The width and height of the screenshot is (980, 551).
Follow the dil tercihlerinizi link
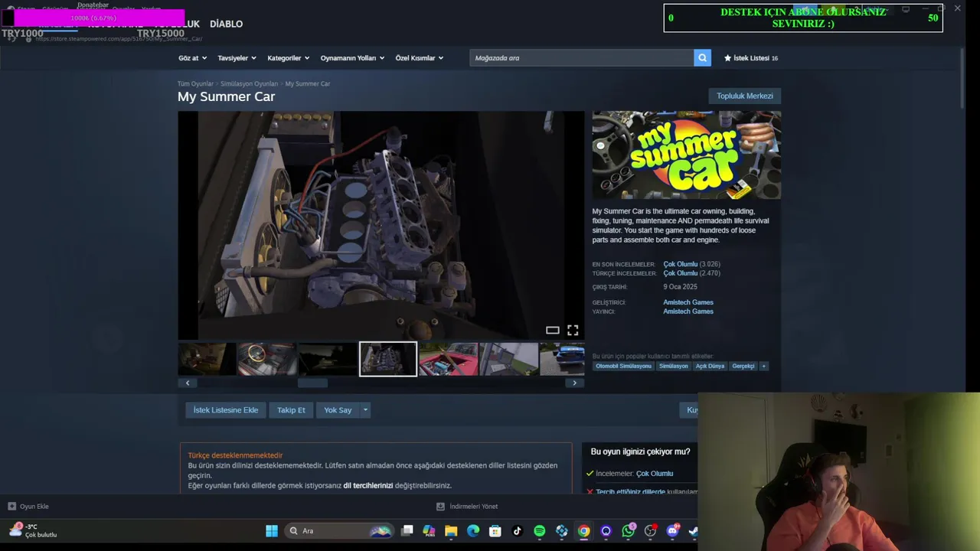[367, 485]
